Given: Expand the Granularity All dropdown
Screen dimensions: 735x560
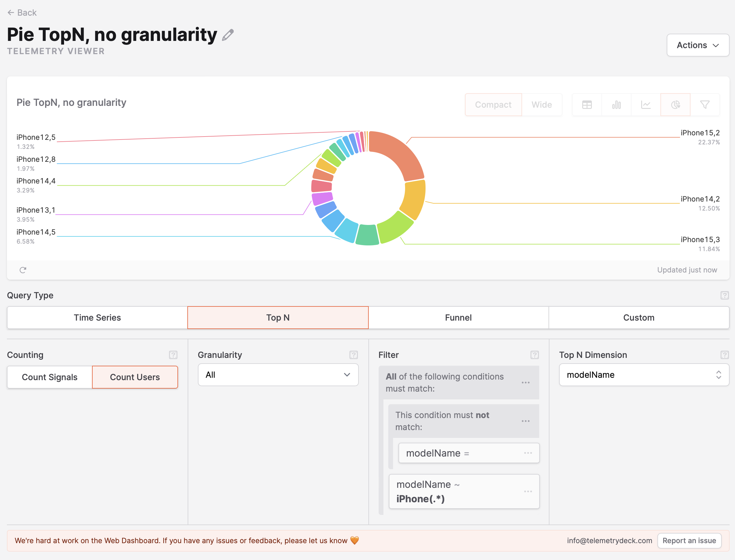Looking at the screenshot, I should 278,375.
